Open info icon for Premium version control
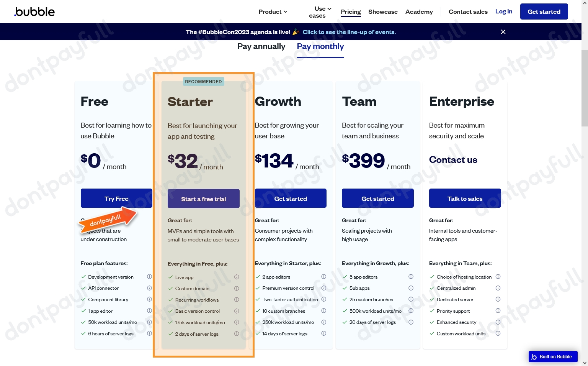Screen dimensions: 588x366 point(323,288)
